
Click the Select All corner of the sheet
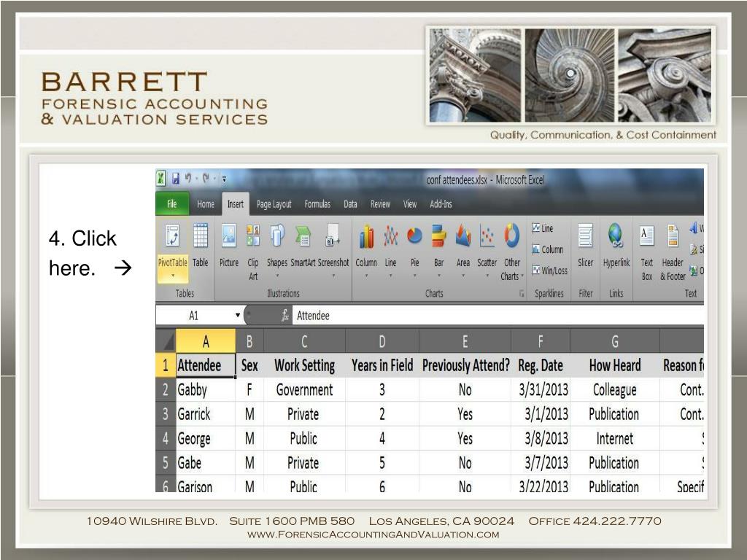click(x=166, y=341)
